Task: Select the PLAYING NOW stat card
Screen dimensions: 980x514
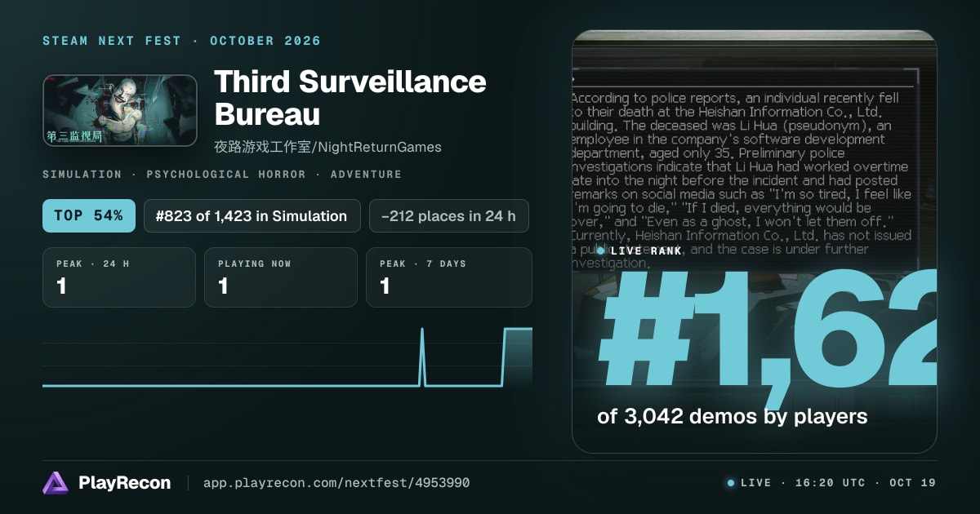Action: [x=281, y=277]
